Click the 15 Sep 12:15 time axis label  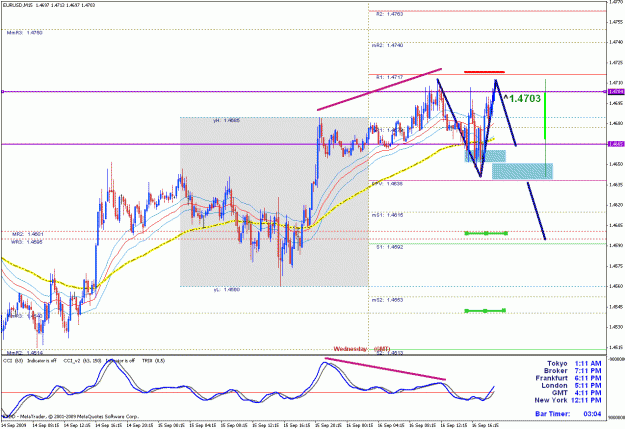266,425
